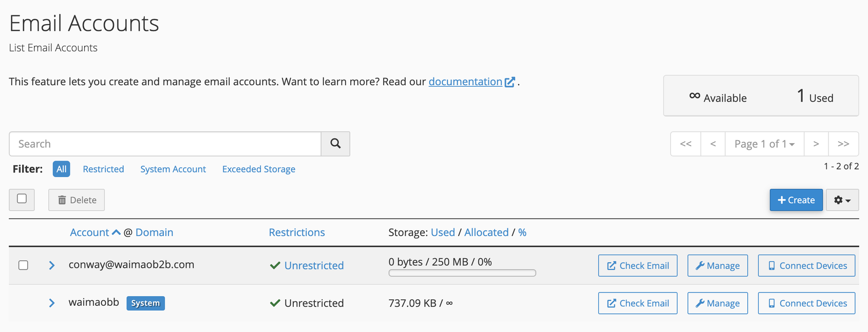The height and width of the screenshot is (332, 868).
Task: Click Check Email for conway@waimaob2b.com
Action: coord(637,266)
